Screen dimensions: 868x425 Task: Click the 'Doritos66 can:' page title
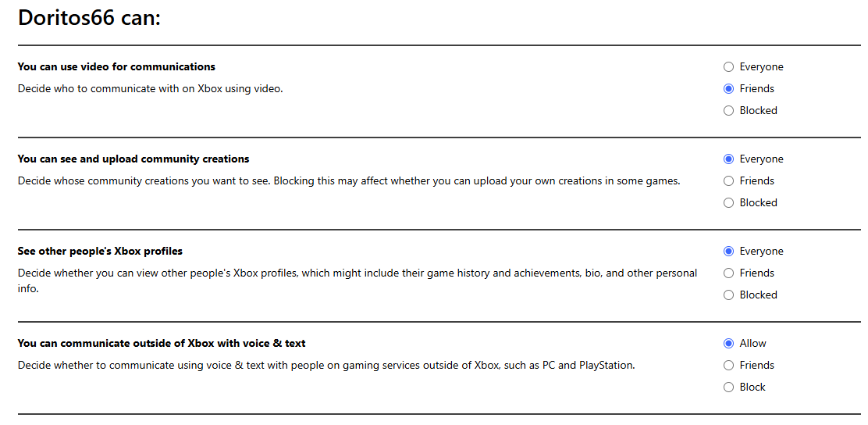coord(89,17)
